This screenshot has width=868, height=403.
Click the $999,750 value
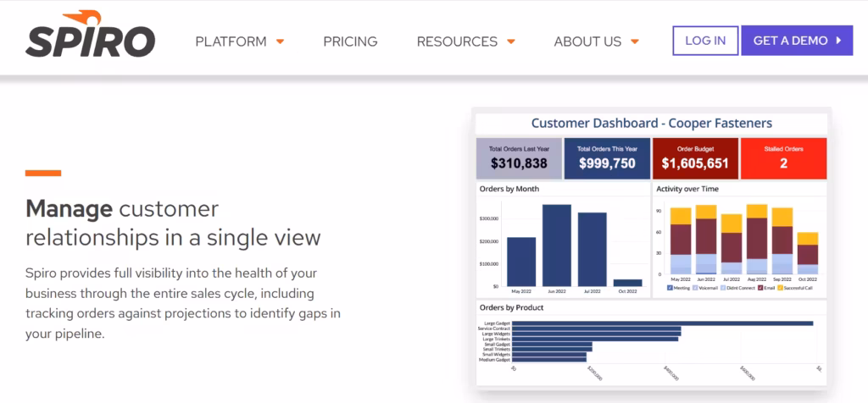pyautogui.click(x=607, y=163)
